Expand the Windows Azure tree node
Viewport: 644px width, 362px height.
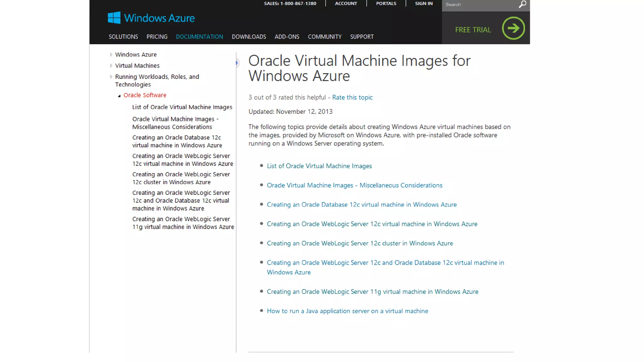pos(111,55)
